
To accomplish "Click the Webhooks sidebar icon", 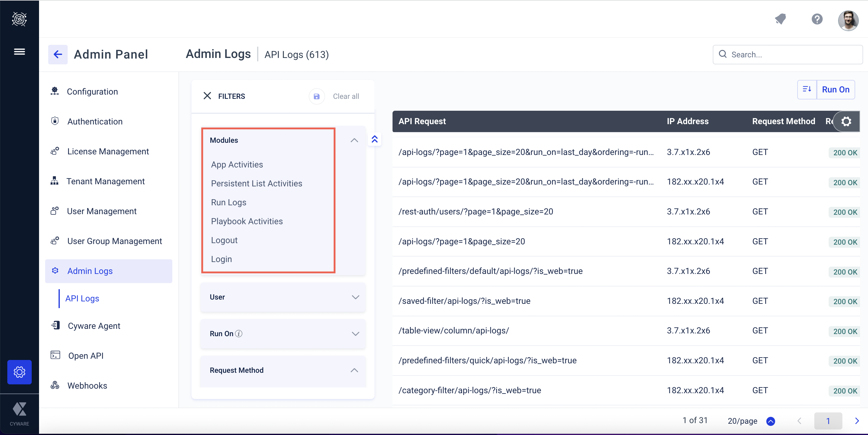I will click(55, 385).
